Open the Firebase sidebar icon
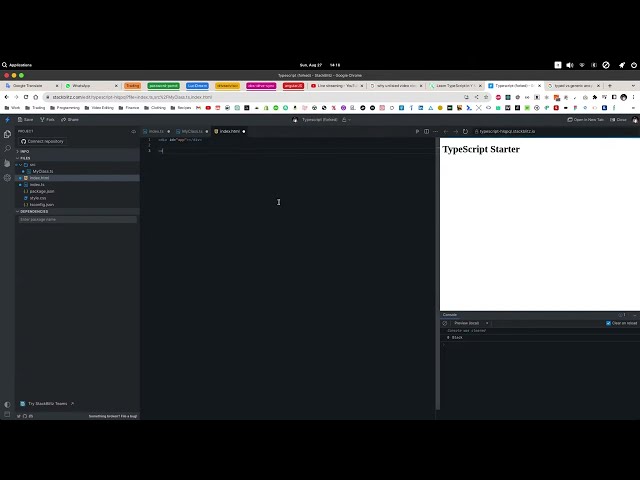 (x=7, y=163)
